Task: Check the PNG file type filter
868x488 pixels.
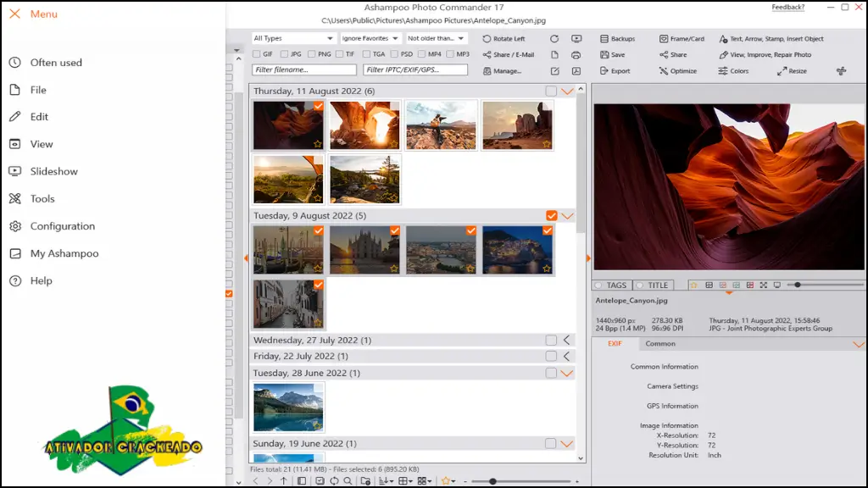Action: (313, 53)
